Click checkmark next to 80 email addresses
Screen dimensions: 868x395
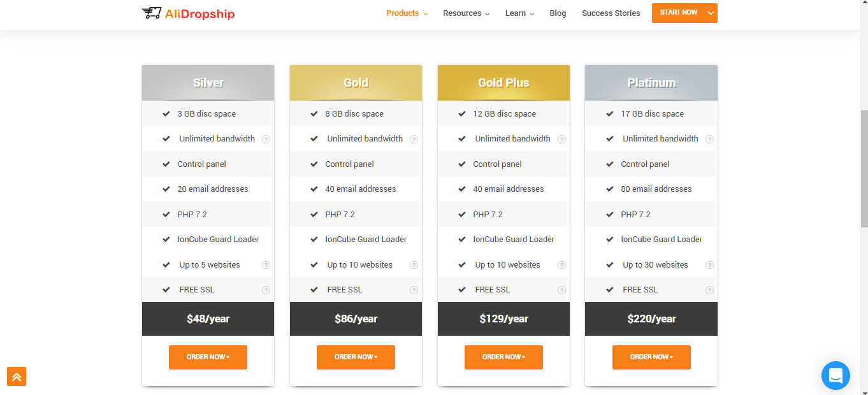(x=610, y=189)
